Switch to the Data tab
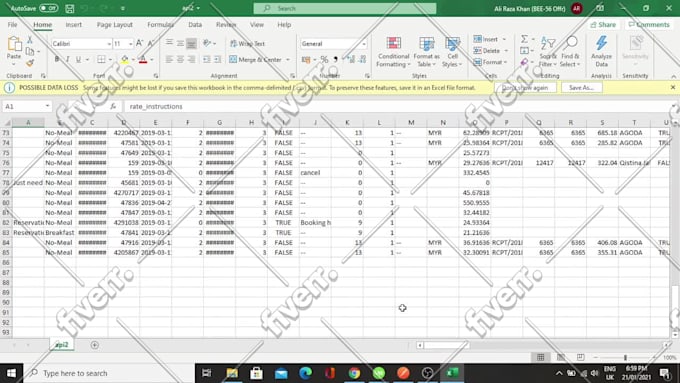The image size is (680, 383). pyautogui.click(x=195, y=25)
